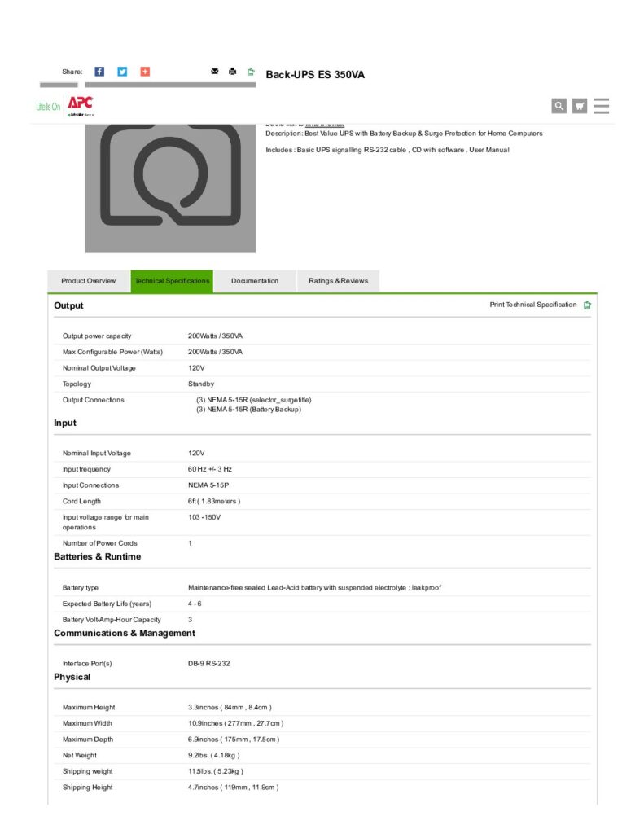Share the page on Twitter
Screen dimensions: 644x834
(x=122, y=72)
